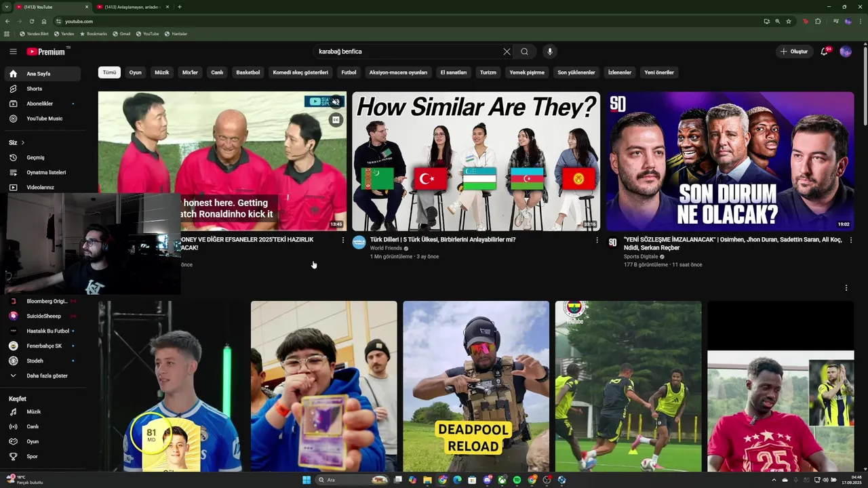Open Canlı under Keşfet
Image resolution: width=868 pixels, height=488 pixels.
click(42, 426)
